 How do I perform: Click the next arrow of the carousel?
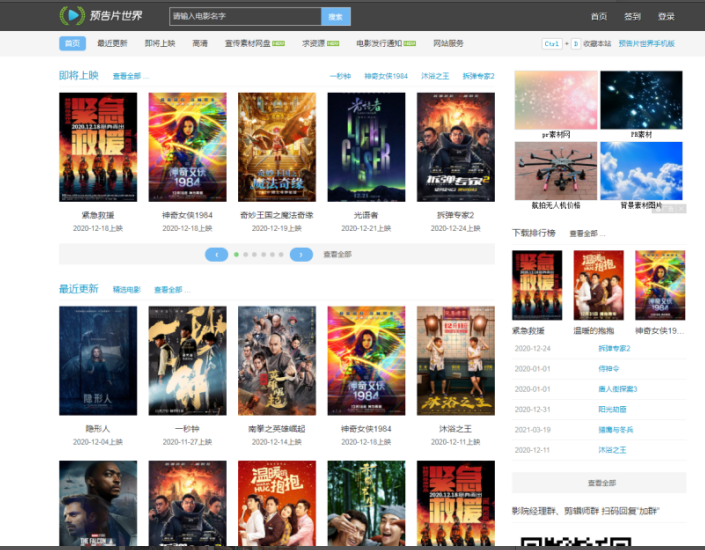pyautogui.click(x=301, y=255)
